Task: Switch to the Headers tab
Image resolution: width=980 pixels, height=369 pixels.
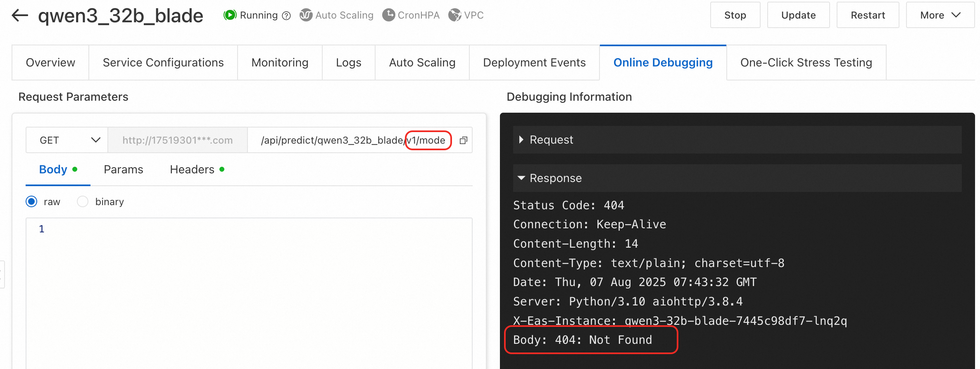Action: coord(193,170)
